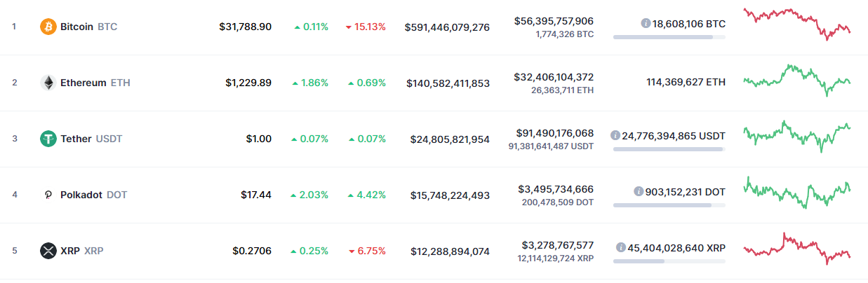Viewport: 868px width, 283px height.
Task: Click Bitcoin's circulating supply progress bar
Action: (x=669, y=36)
